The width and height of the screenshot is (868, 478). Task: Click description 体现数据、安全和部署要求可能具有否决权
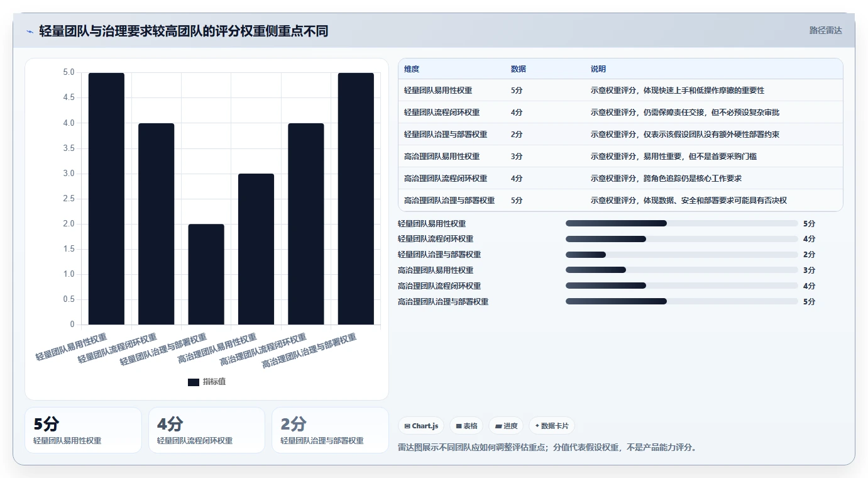tap(715, 201)
